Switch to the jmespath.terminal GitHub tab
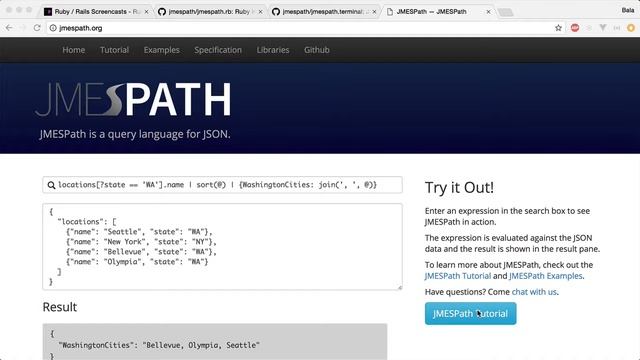 click(324, 12)
